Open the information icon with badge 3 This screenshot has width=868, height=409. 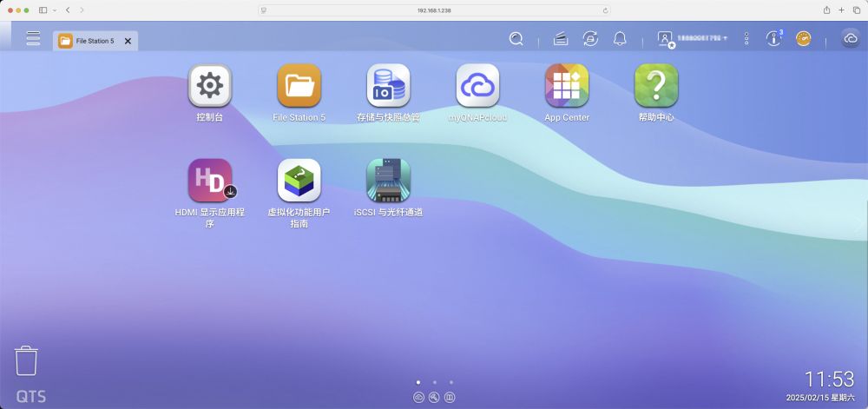[773, 38]
